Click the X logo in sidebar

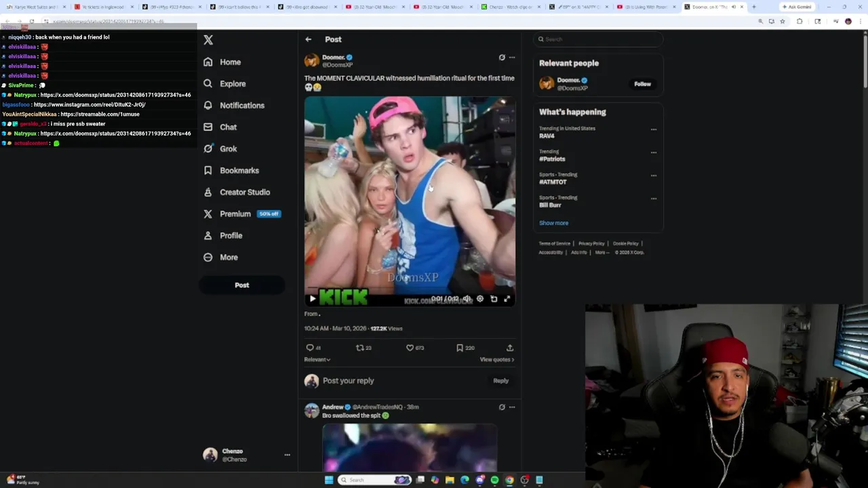[x=208, y=40]
